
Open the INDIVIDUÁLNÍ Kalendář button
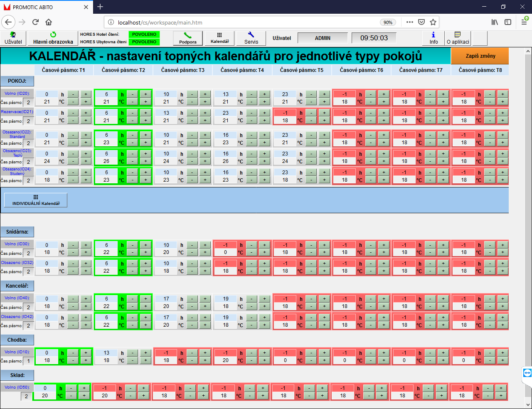[36, 200]
